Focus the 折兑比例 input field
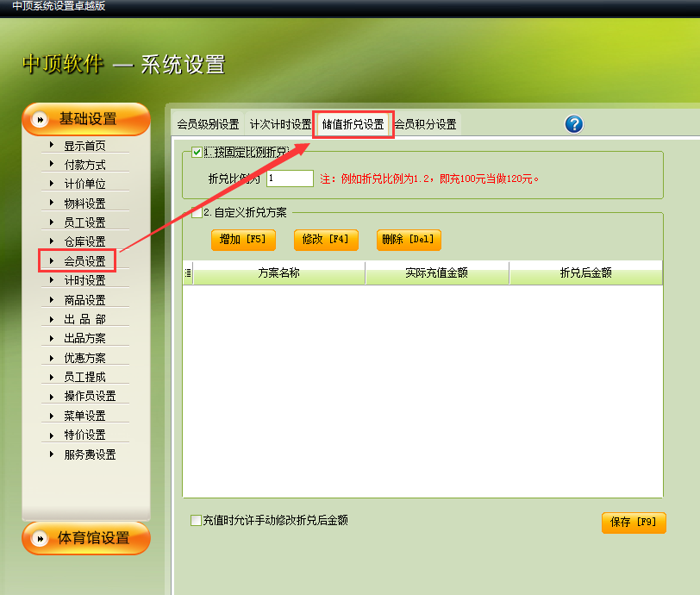The width and height of the screenshot is (700, 595). coord(291,178)
